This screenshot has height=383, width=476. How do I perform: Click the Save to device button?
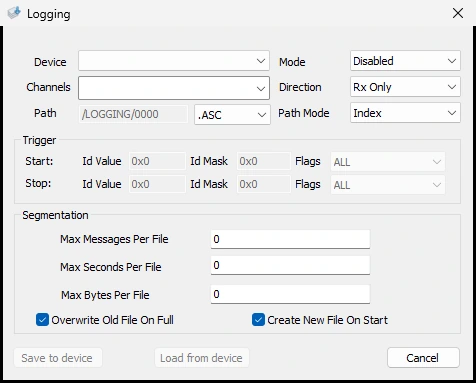pyautogui.click(x=58, y=358)
